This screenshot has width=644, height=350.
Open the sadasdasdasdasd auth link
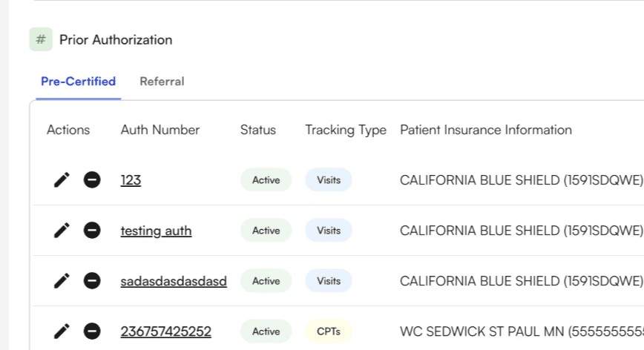pyautogui.click(x=174, y=281)
